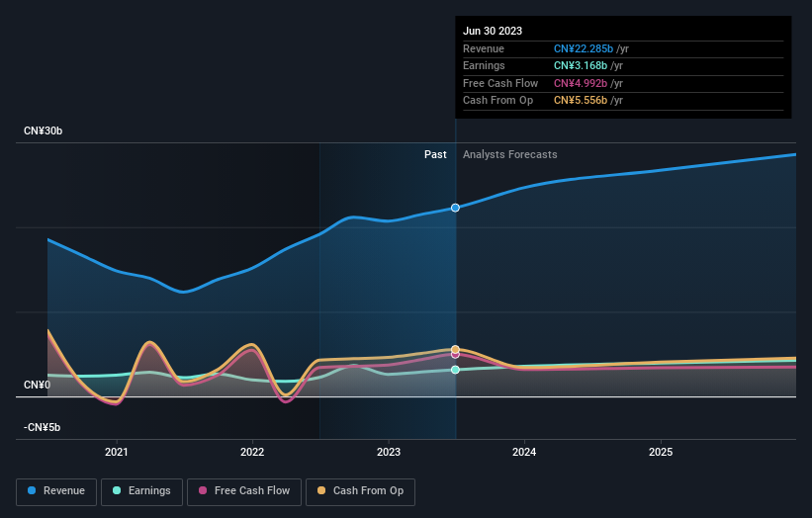Click the CN¥0 y-axis label
812x518 pixels.
[38, 385]
